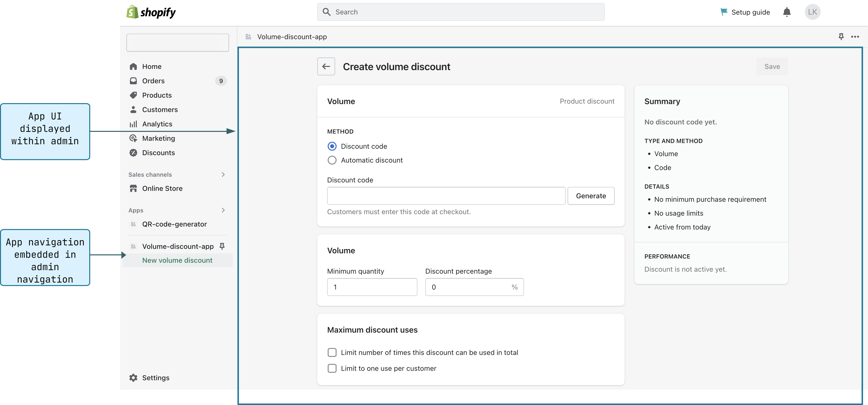
Task: Click the Discounts percent badge icon
Action: pos(133,153)
